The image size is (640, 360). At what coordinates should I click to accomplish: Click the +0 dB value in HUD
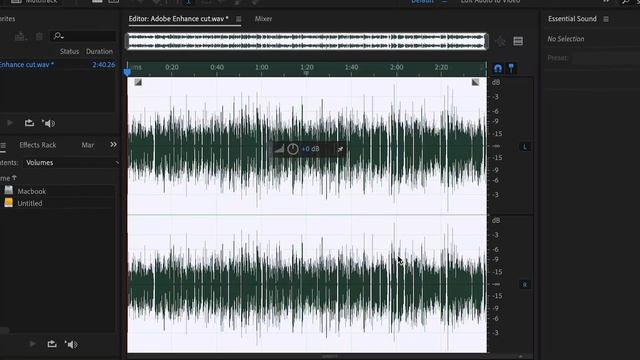coord(311,149)
